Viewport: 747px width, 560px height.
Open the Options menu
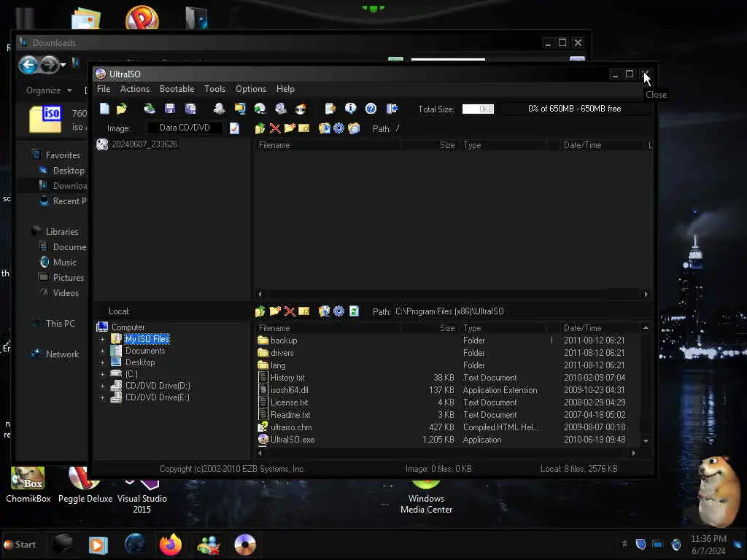251,89
